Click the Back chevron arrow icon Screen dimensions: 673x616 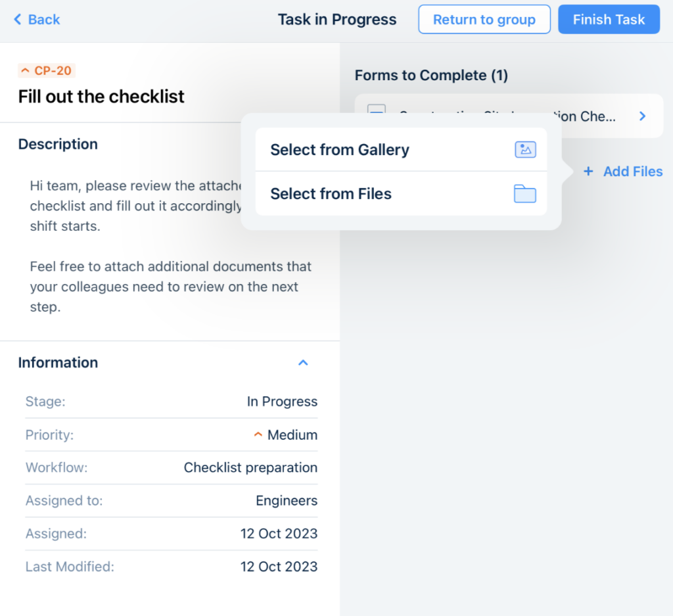pyautogui.click(x=18, y=20)
